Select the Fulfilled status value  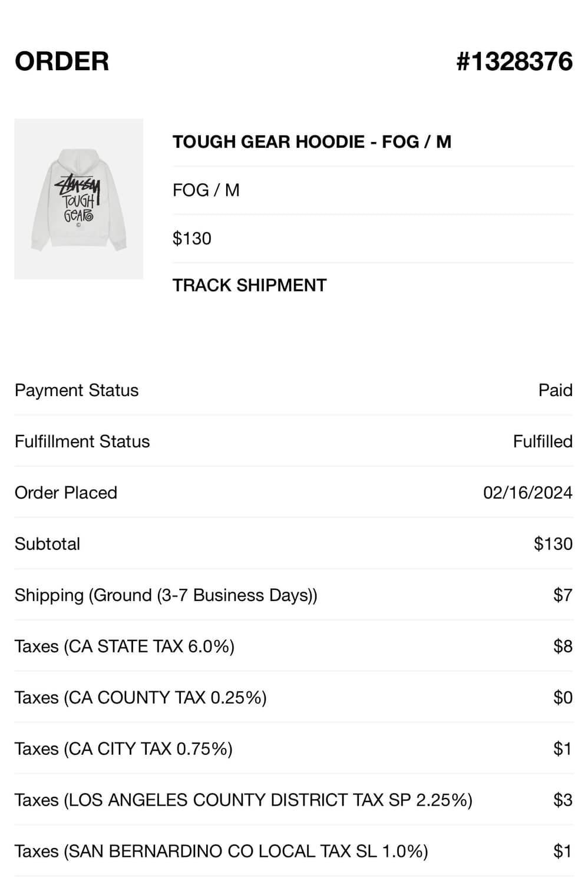click(x=542, y=441)
